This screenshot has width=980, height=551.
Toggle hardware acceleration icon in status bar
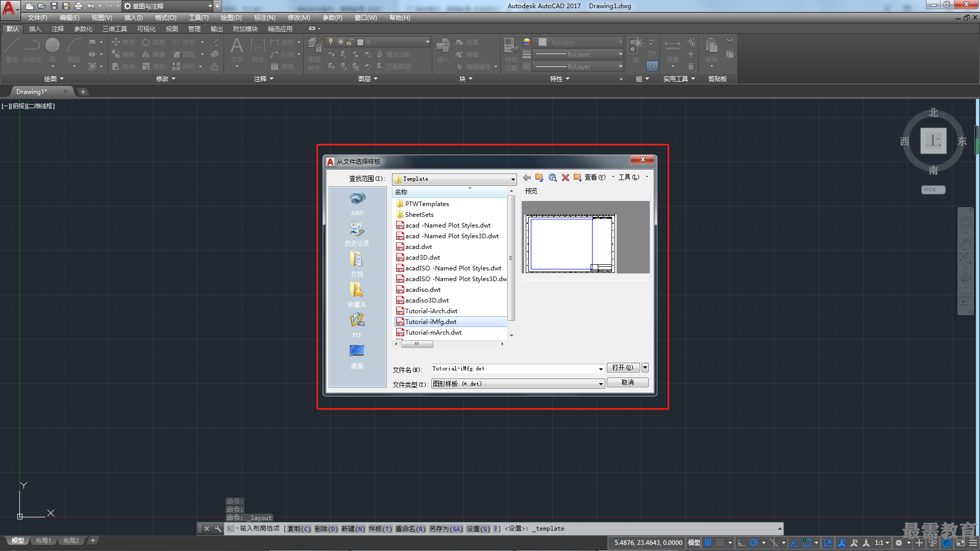[947, 543]
